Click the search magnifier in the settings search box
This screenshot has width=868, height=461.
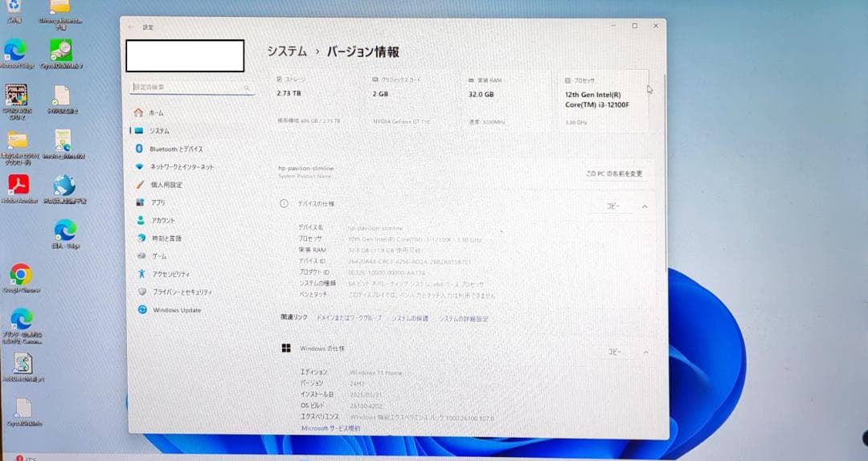click(x=247, y=88)
